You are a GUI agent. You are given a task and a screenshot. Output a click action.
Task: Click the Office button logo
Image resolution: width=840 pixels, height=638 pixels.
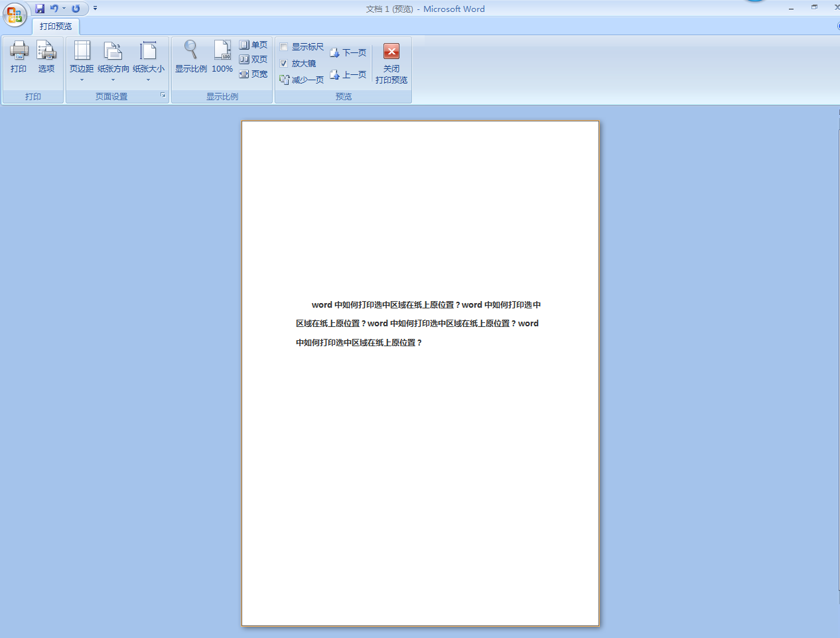point(15,15)
